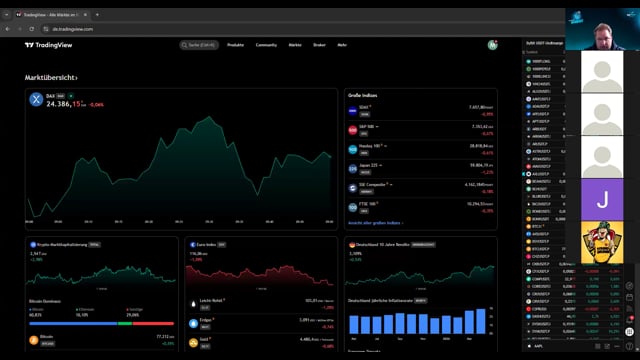This screenshot has height=360, width=640.
Task: Click the purple J participant tile
Action: click(602, 200)
